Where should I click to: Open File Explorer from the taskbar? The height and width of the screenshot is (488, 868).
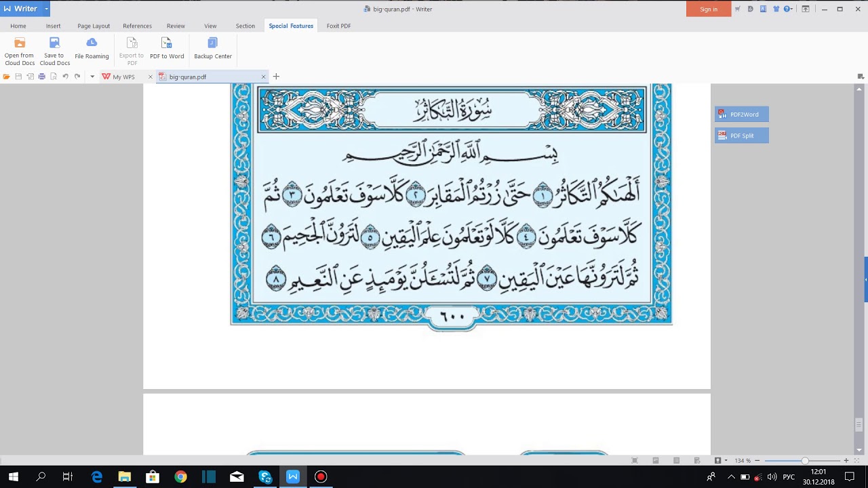124,476
